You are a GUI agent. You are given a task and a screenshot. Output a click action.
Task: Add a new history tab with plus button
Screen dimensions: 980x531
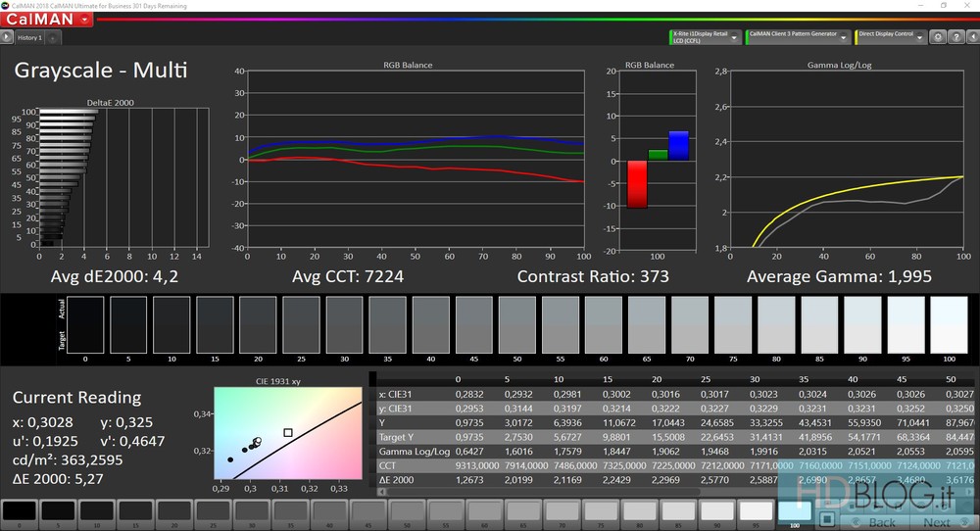52,38
